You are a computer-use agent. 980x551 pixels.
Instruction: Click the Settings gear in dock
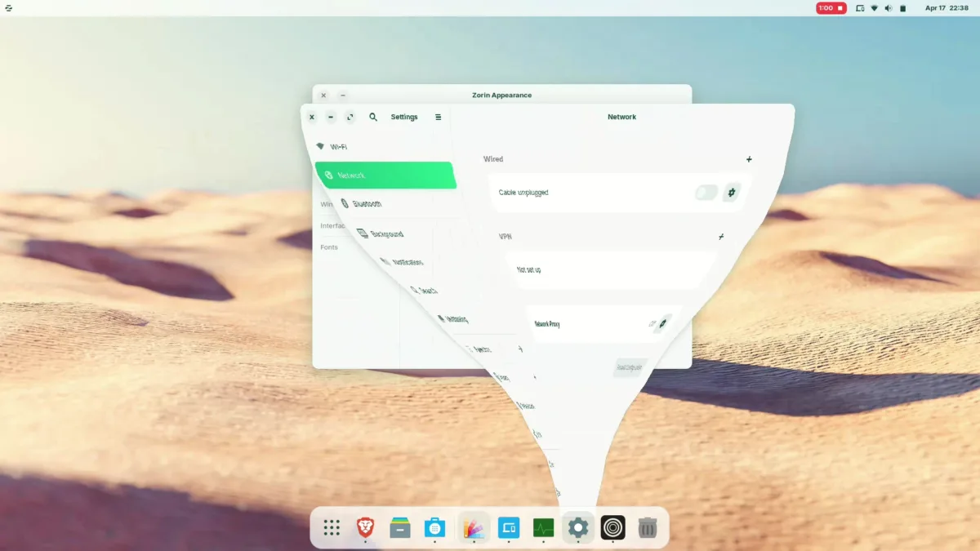[x=578, y=527]
